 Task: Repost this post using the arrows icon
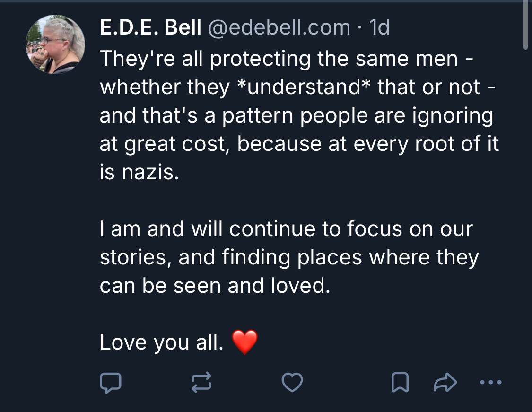click(201, 383)
